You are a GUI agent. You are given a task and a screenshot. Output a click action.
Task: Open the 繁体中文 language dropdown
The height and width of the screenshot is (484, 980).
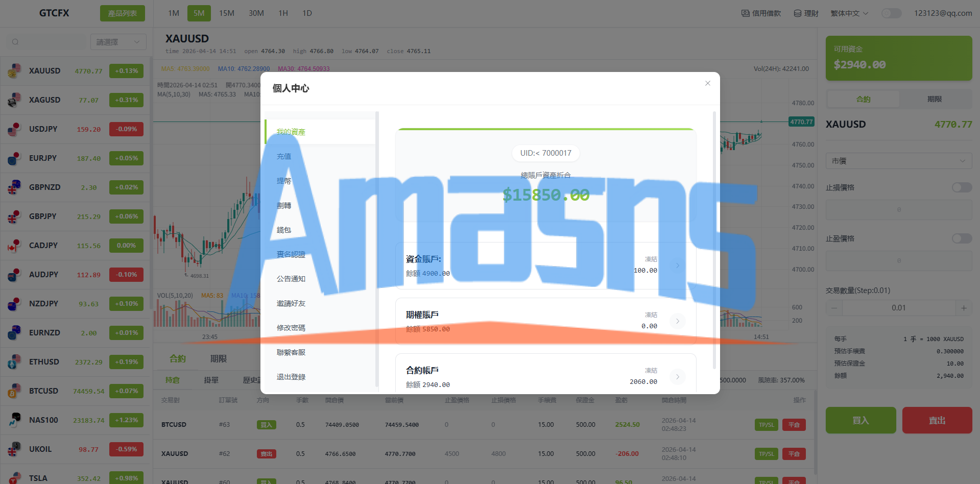(849, 13)
